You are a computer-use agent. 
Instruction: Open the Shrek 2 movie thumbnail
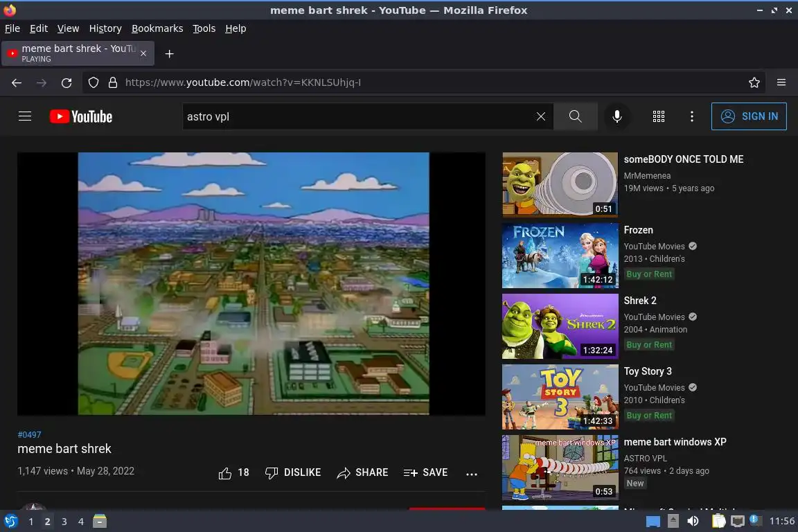coord(560,326)
